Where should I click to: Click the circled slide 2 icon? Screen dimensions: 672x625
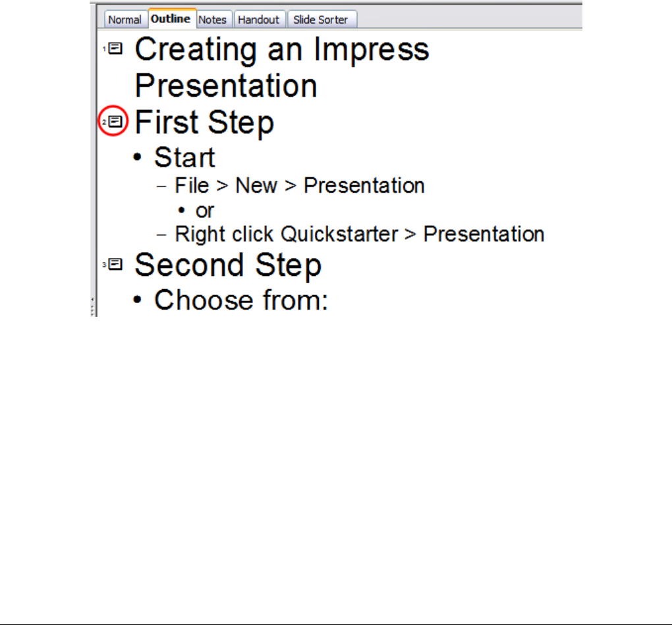115,122
